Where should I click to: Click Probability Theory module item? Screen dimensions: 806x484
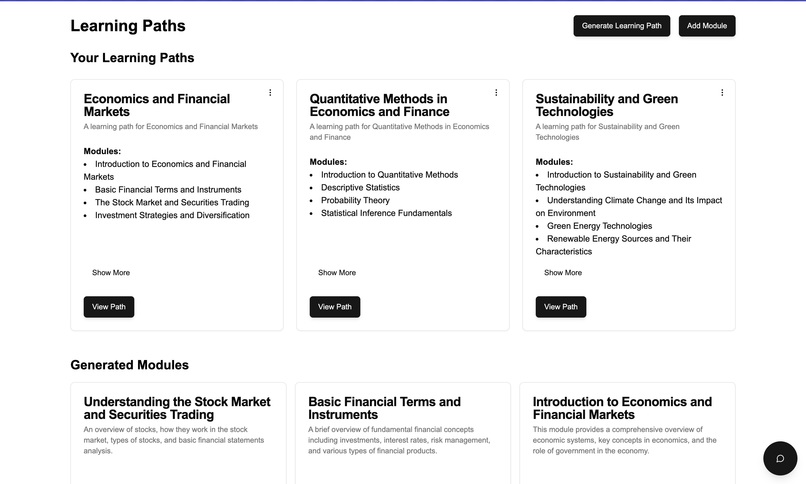coord(355,200)
